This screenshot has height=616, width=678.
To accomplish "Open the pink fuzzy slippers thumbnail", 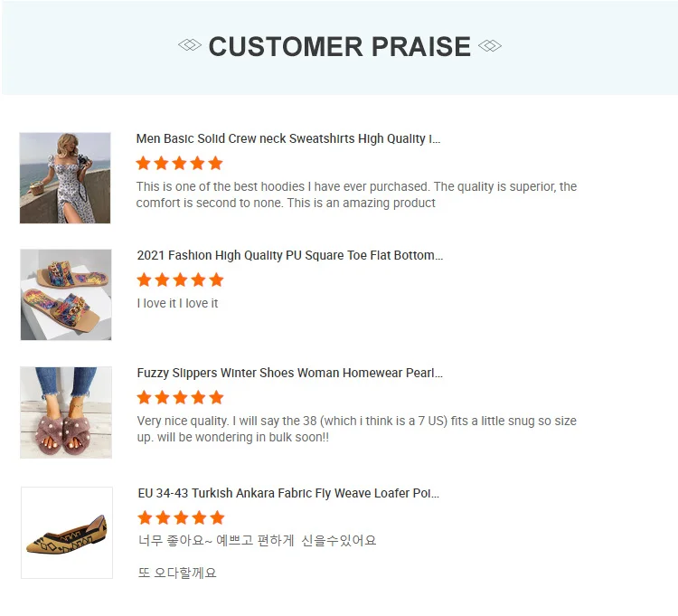I will coord(66,412).
